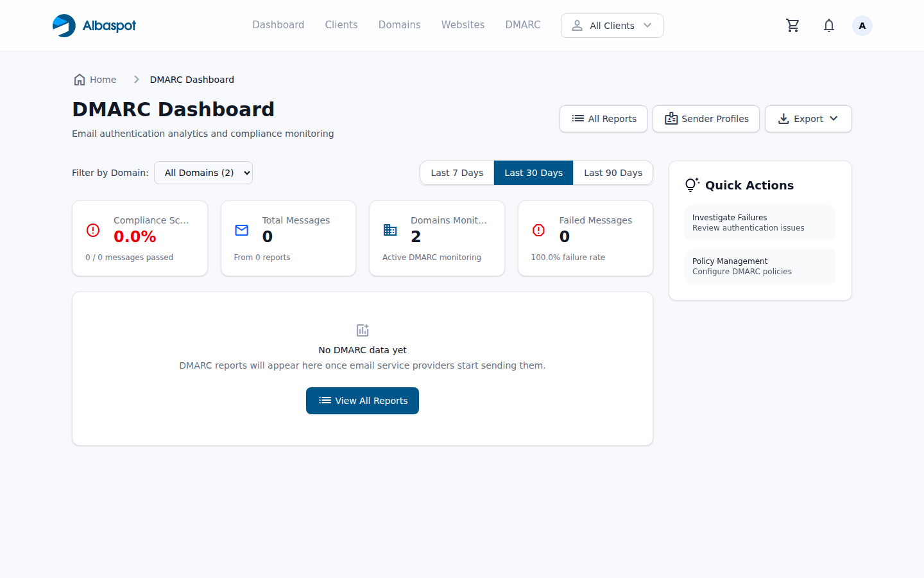
Task: Select the DMARC navigation tab
Action: pos(522,24)
